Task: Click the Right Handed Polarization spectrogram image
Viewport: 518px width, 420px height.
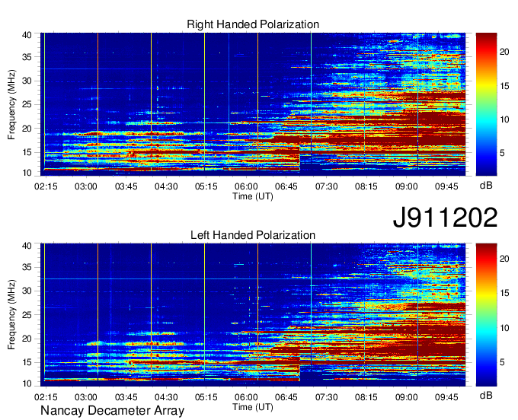Action: tap(253, 104)
